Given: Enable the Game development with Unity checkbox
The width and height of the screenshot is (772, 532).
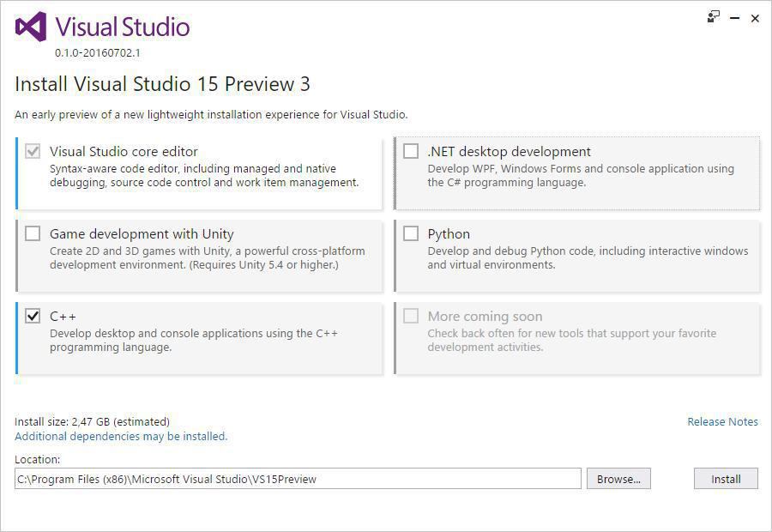Looking at the screenshot, I should (33, 234).
